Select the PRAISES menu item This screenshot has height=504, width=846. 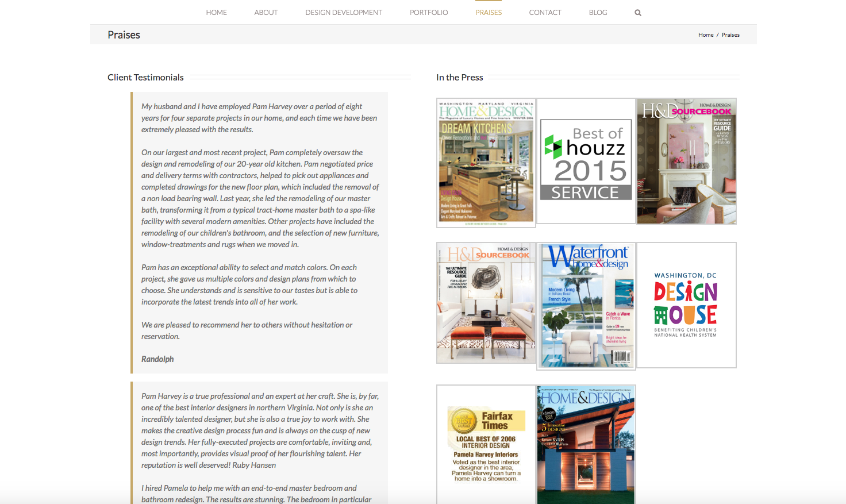[489, 13]
